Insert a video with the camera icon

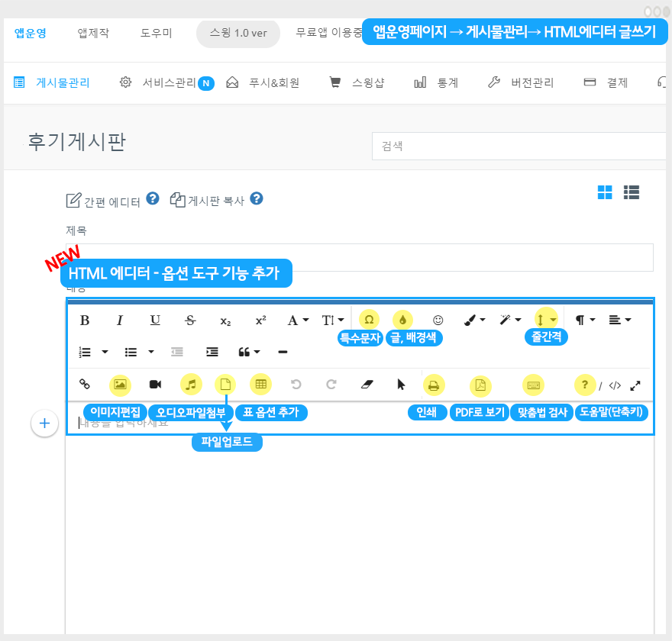click(156, 385)
